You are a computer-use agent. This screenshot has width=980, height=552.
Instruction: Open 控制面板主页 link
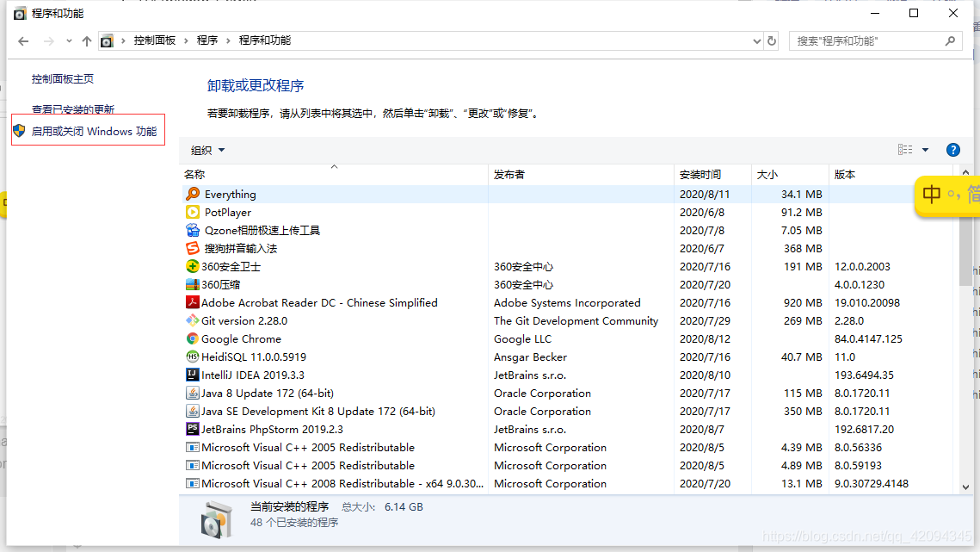(x=63, y=79)
